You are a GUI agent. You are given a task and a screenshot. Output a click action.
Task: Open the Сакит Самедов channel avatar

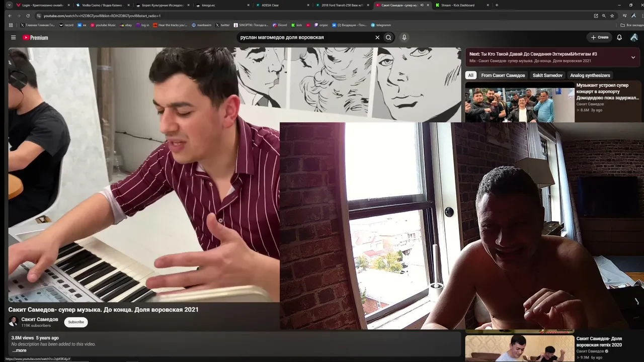click(x=13, y=321)
